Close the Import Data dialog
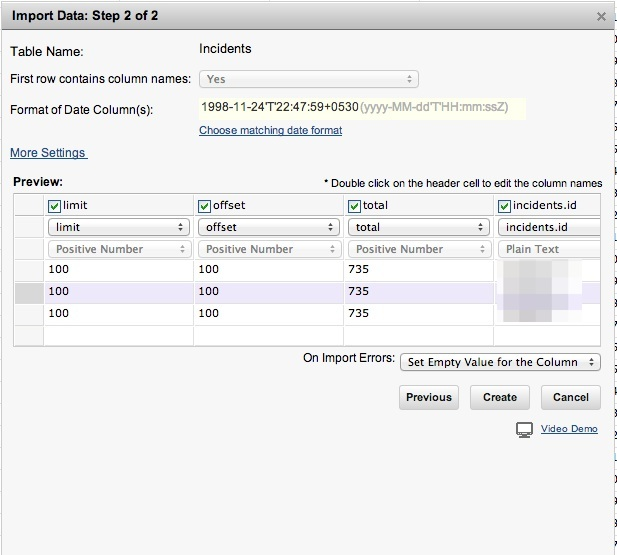The image size is (617, 555). click(x=600, y=16)
